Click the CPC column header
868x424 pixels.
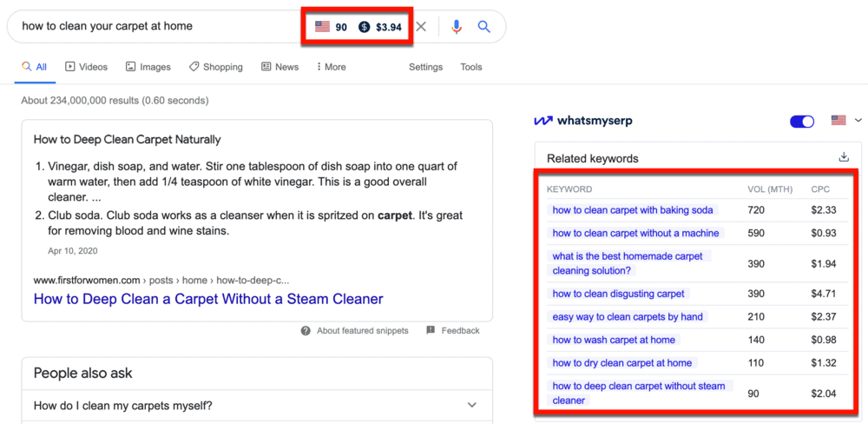click(820, 189)
